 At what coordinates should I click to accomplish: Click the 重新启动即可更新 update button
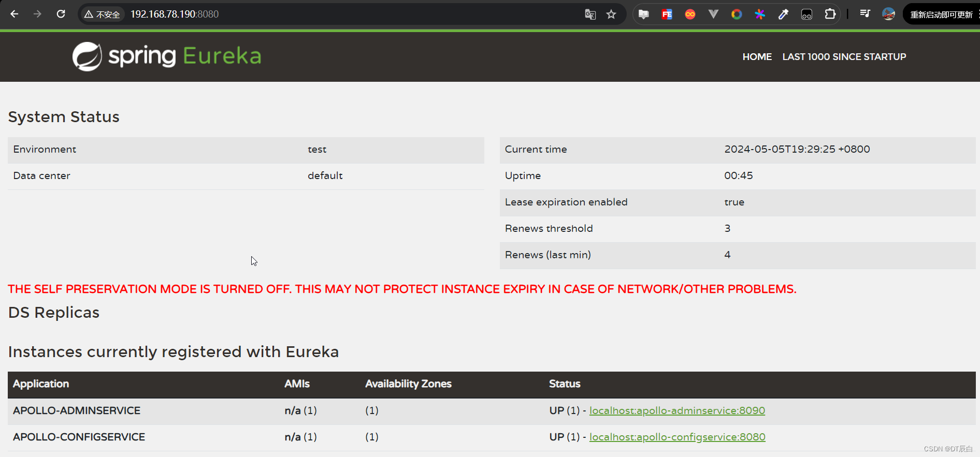click(x=941, y=14)
